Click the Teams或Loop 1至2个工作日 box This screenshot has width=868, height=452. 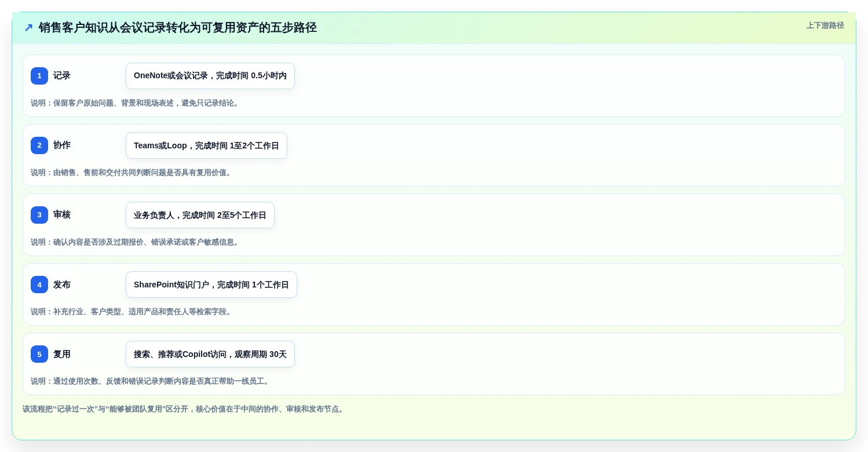pyautogui.click(x=206, y=145)
